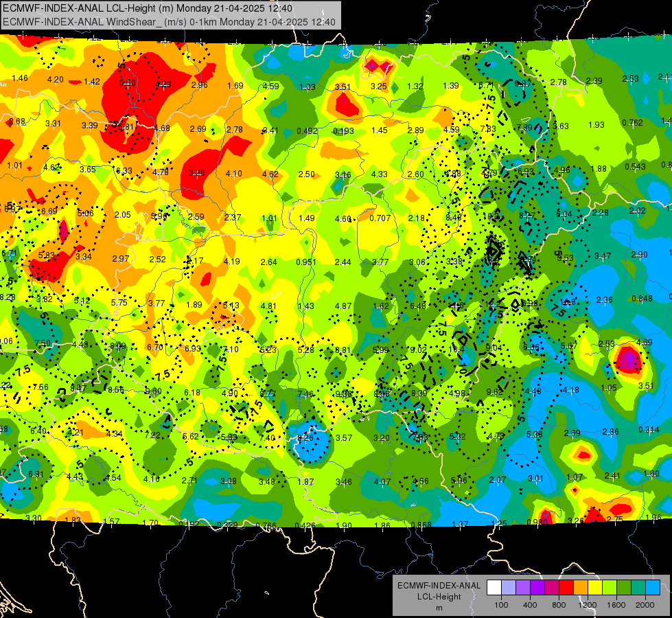This screenshot has width=672, height=618.
Task: Select the magenta-pink legend swatch
Action: [x=552, y=588]
